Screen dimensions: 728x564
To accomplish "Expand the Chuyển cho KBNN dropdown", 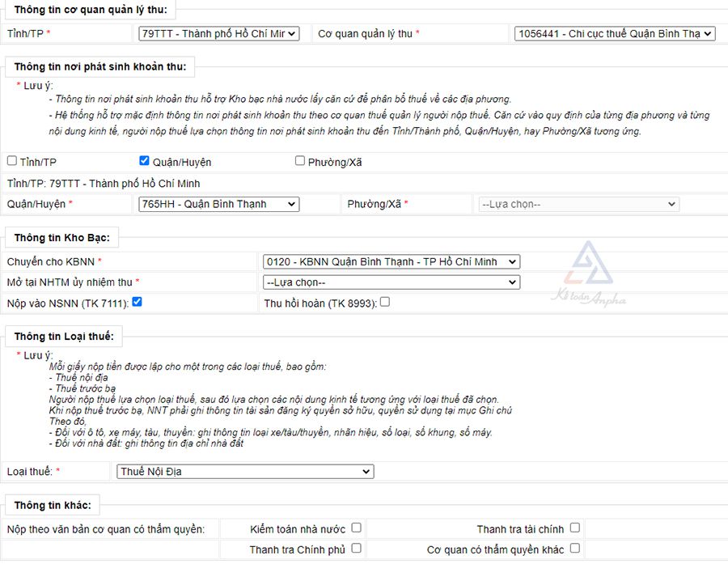I will [392, 261].
